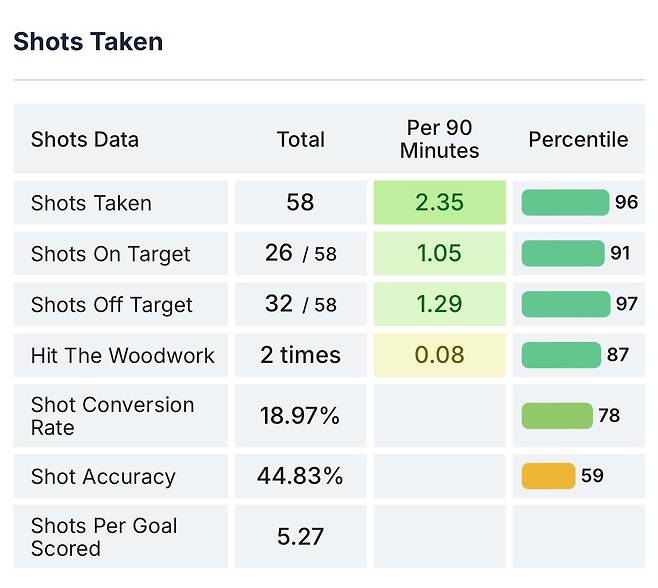Click the Per 90 Minutes column header
The height and width of the screenshot is (588, 658).
click(x=439, y=140)
